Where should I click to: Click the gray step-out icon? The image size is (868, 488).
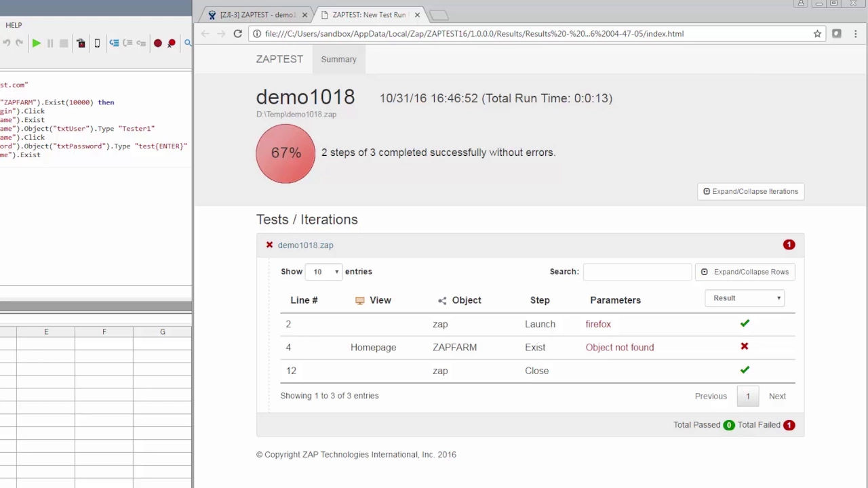(141, 43)
